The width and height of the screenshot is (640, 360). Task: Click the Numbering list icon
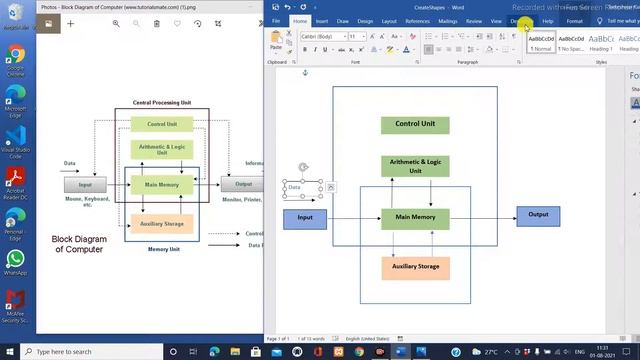point(445,36)
